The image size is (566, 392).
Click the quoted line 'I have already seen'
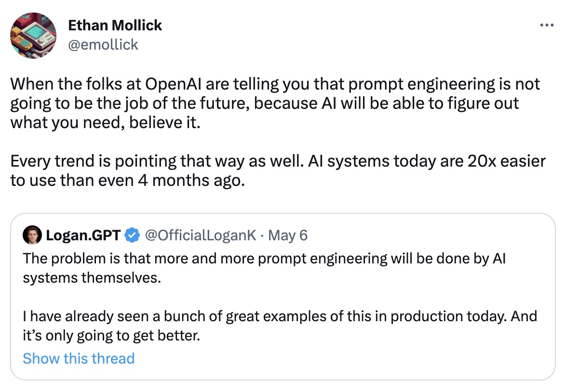pos(280,316)
